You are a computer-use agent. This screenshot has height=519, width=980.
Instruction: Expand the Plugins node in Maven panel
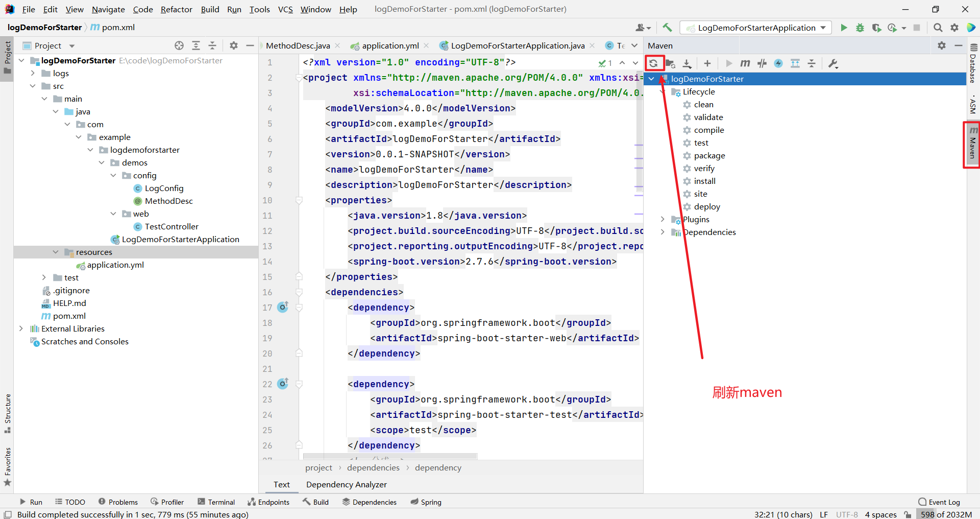click(663, 219)
